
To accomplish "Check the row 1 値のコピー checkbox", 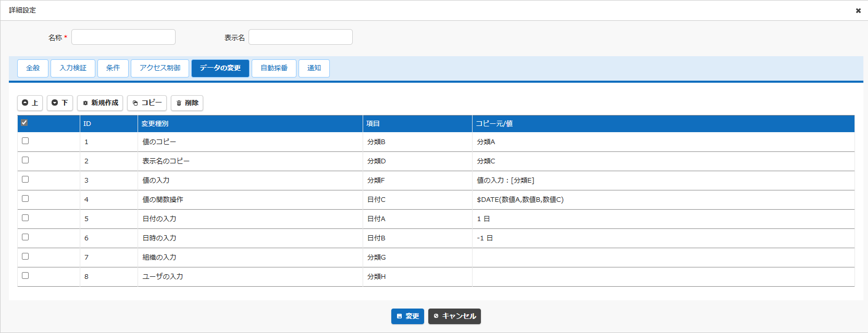I will click(26, 141).
